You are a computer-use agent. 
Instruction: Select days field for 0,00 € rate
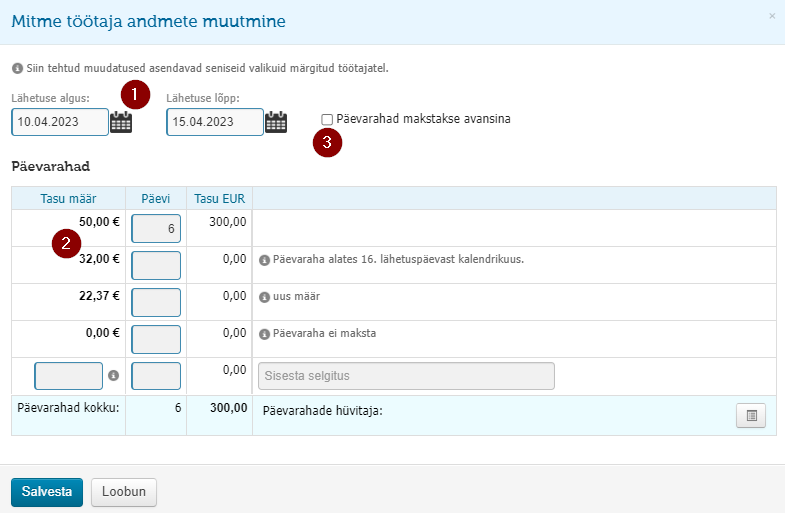coord(156,340)
